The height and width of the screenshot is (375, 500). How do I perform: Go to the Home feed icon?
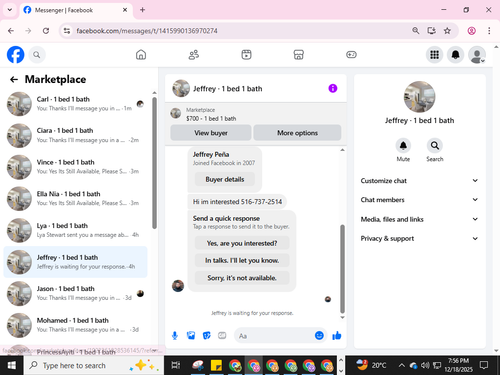pos(141,55)
